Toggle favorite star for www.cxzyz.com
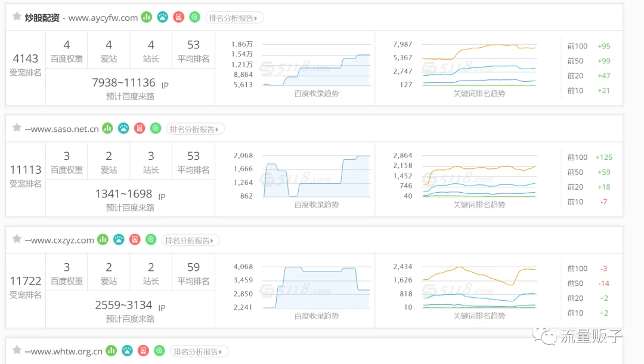This screenshot has width=644, height=364. [17, 239]
